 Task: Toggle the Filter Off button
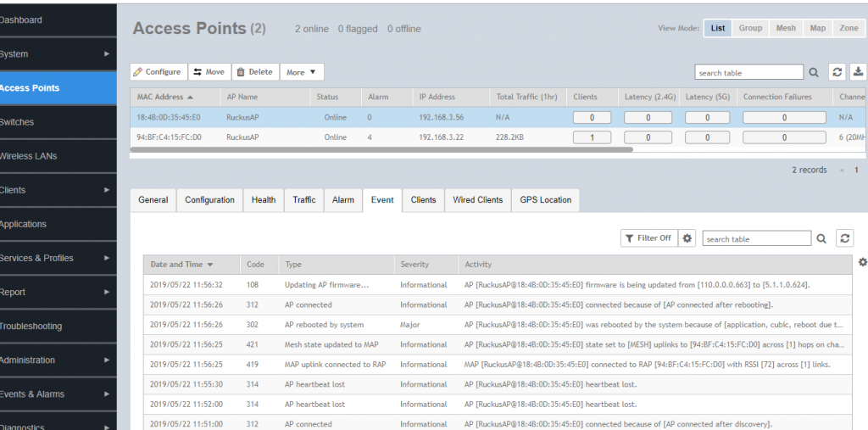(648, 238)
